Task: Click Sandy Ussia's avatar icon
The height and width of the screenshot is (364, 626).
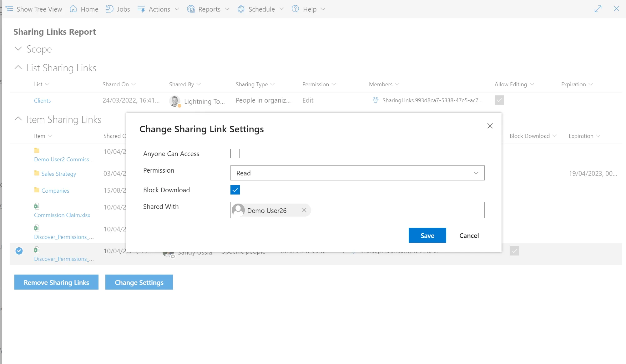Action: pos(168,254)
